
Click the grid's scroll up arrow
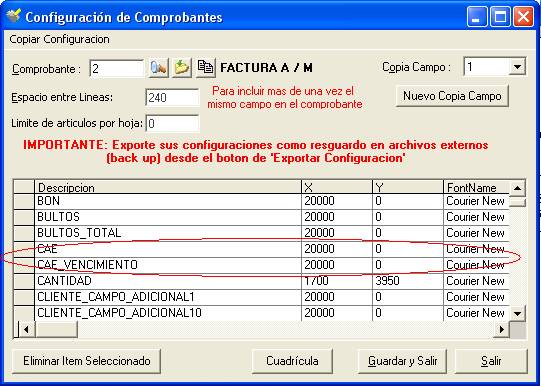tap(517, 188)
